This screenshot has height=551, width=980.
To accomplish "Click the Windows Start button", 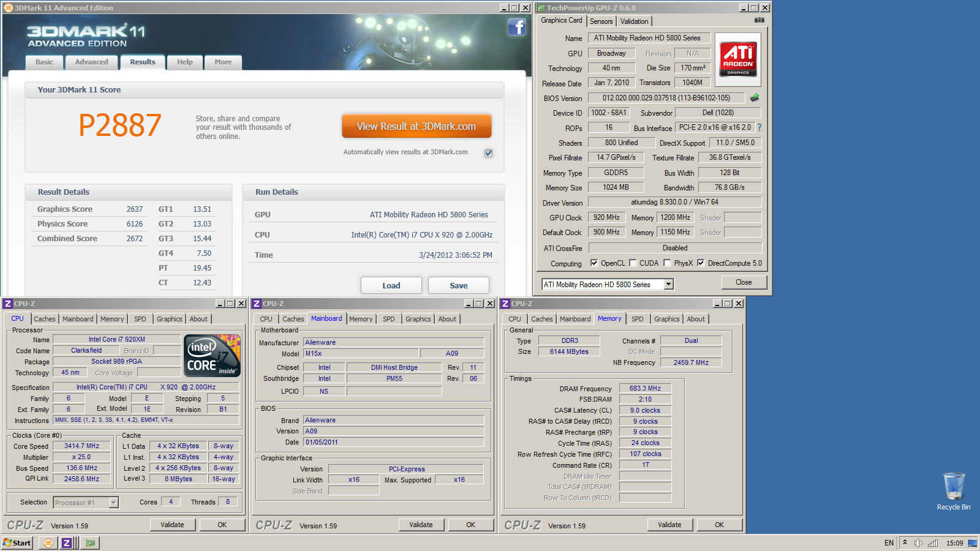I will click(x=17, y=543).
